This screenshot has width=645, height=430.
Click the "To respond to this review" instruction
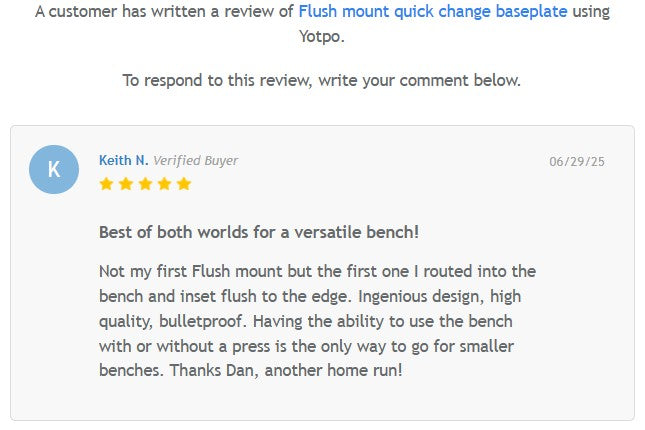[x=321, y=80]
